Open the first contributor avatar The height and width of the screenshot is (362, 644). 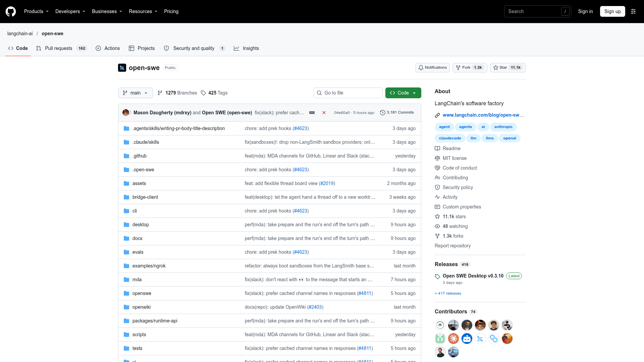(440, 325)
